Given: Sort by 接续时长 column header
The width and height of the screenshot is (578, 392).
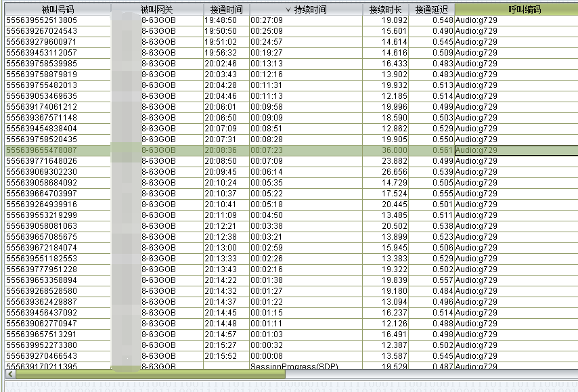Looking at the screenshot, I should [386, 9].
